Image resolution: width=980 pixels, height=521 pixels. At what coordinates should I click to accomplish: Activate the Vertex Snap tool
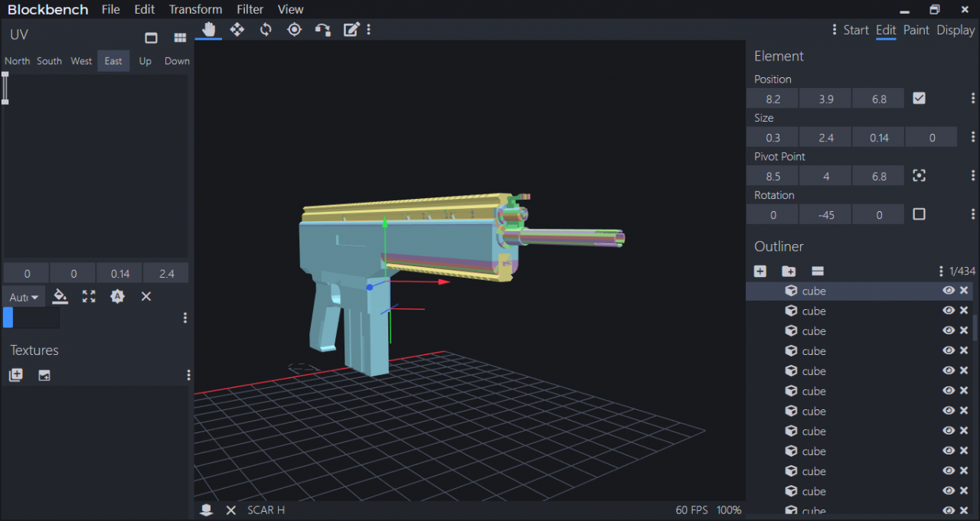[322, 29]
